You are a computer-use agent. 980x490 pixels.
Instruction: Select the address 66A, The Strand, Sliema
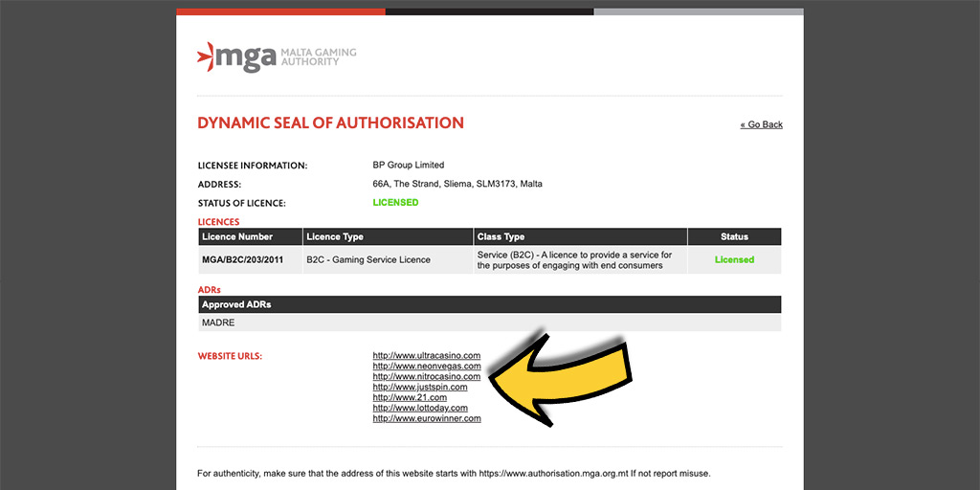click(x=457, y=185)
